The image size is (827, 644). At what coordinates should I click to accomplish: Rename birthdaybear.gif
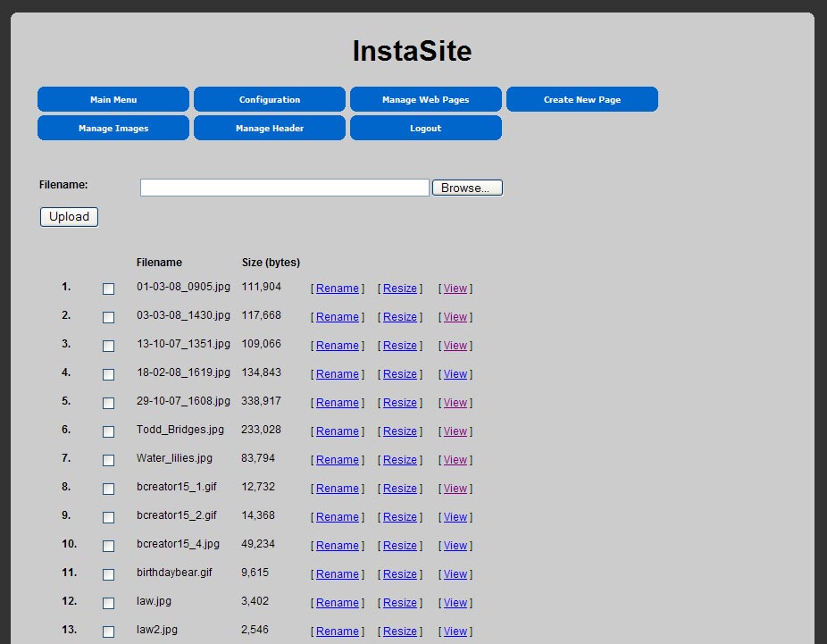(x=337, y=573)
